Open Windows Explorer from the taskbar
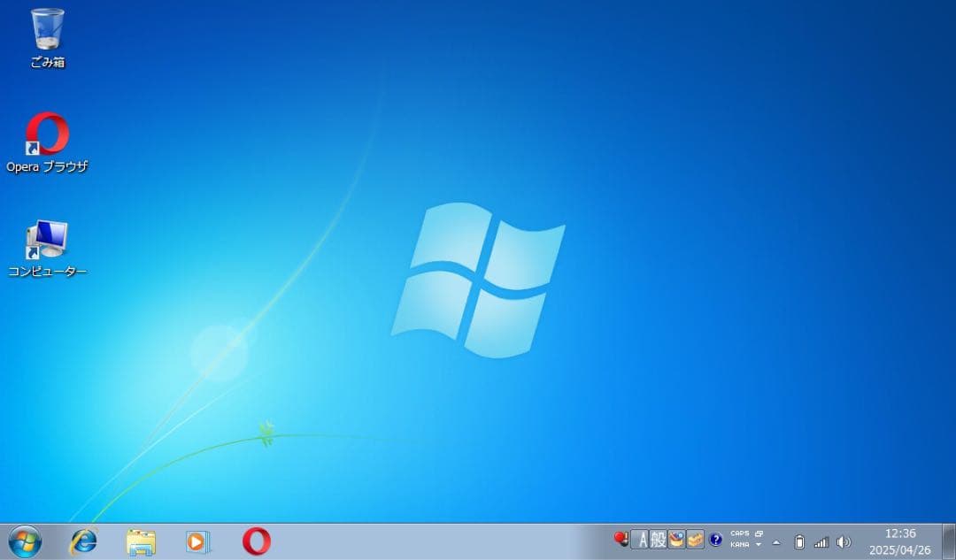This screenshot has height=560, width=956. (x=142, y=542)
